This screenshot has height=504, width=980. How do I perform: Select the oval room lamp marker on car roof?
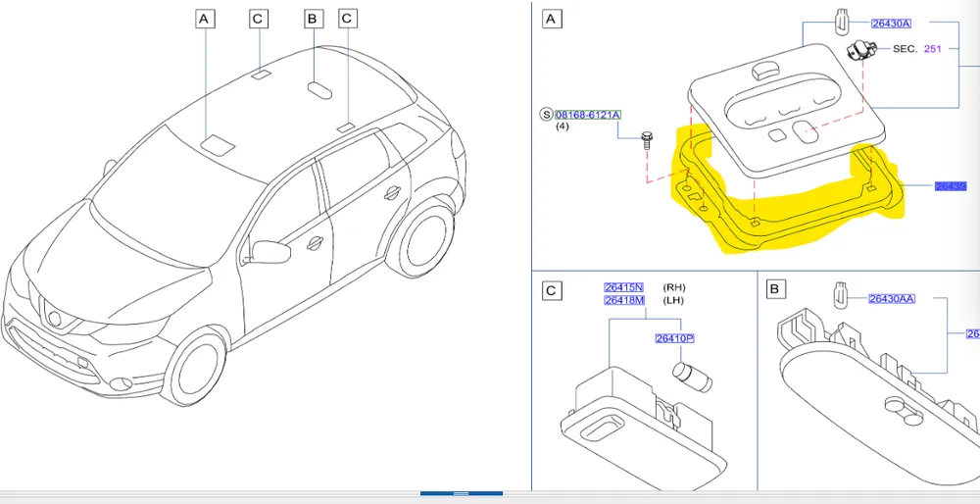click(320, 89)
